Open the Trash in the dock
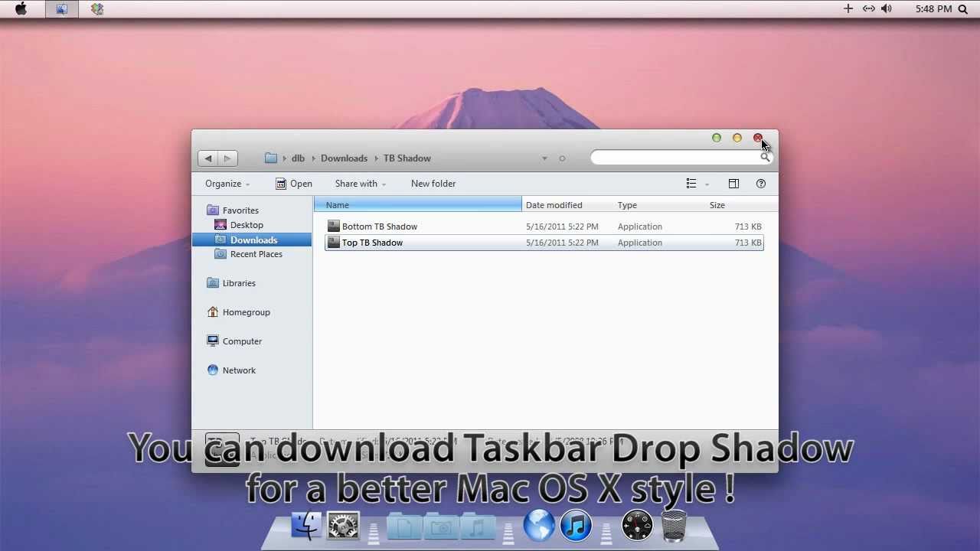The height and width of the screenshot is (551, 980). 674,526
